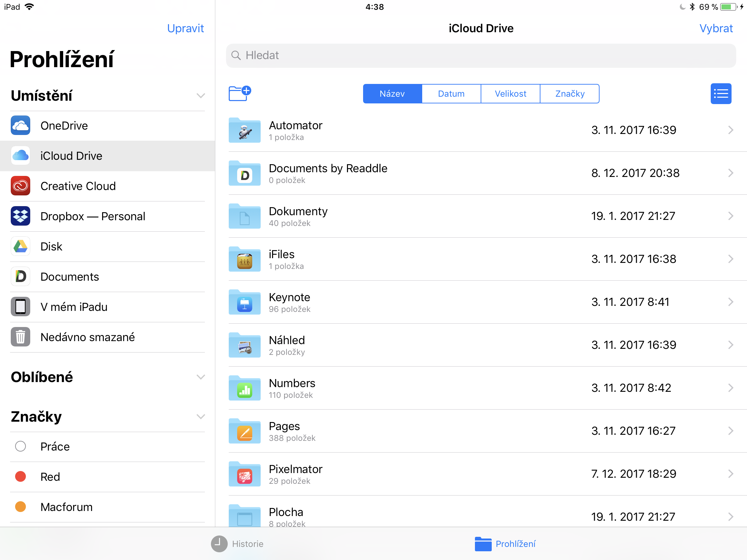Expand the Oblíbené section
The image size is (747, 560).
[x=201, y=377]
